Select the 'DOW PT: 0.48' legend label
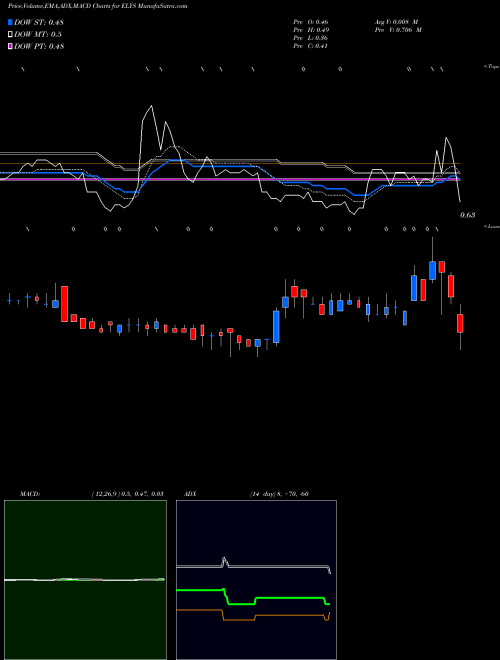 click(x=39, y=46)
